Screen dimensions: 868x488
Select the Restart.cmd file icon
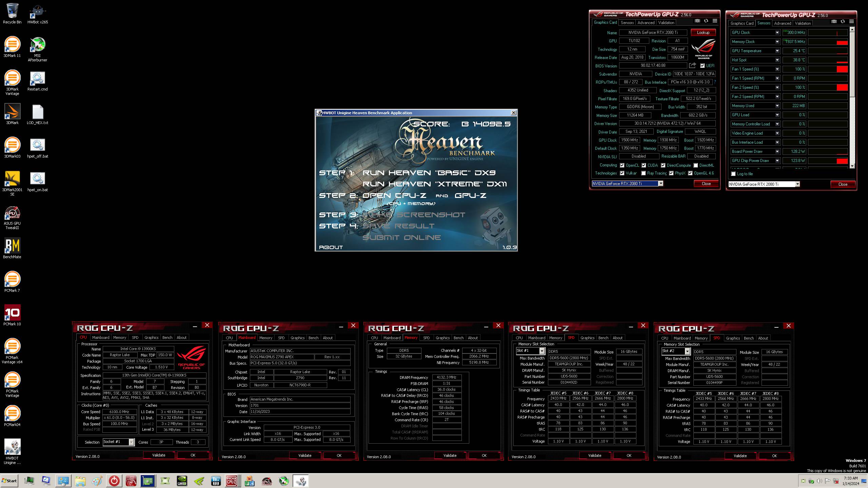point(37,81)
